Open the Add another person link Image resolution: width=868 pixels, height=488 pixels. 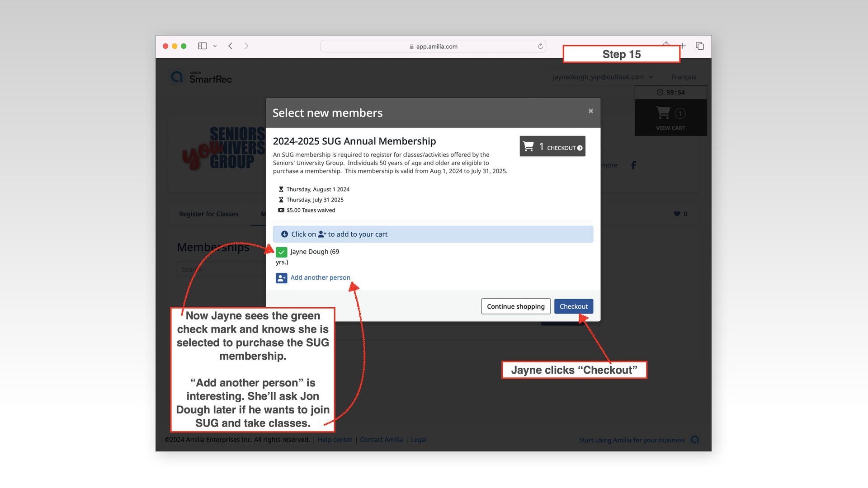(x=320, y=277)
